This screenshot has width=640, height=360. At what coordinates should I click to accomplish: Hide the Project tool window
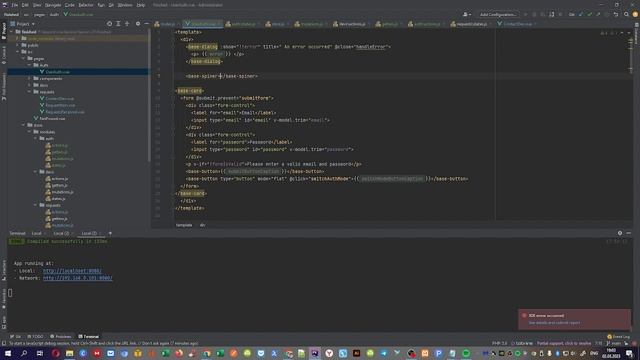(147, 24)
